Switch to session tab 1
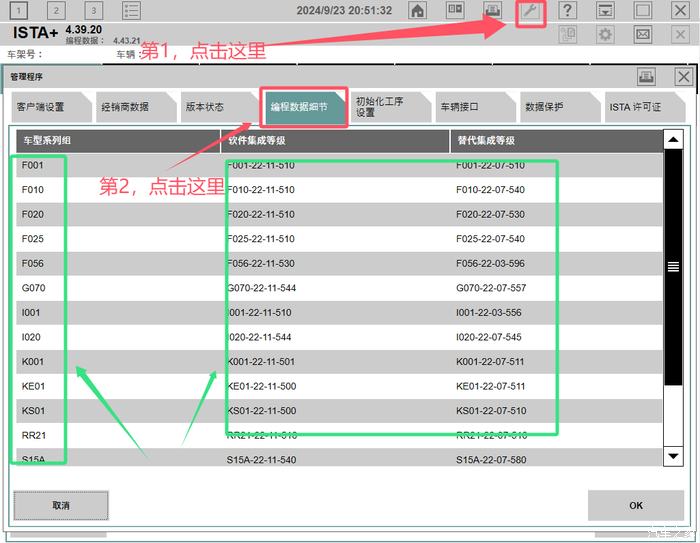 [x=19, y=11]
